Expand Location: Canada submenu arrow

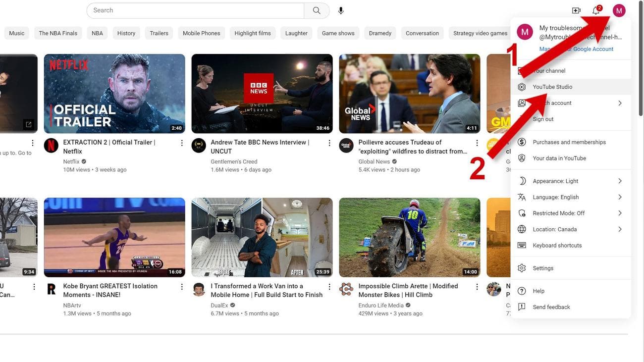[620, 229]
